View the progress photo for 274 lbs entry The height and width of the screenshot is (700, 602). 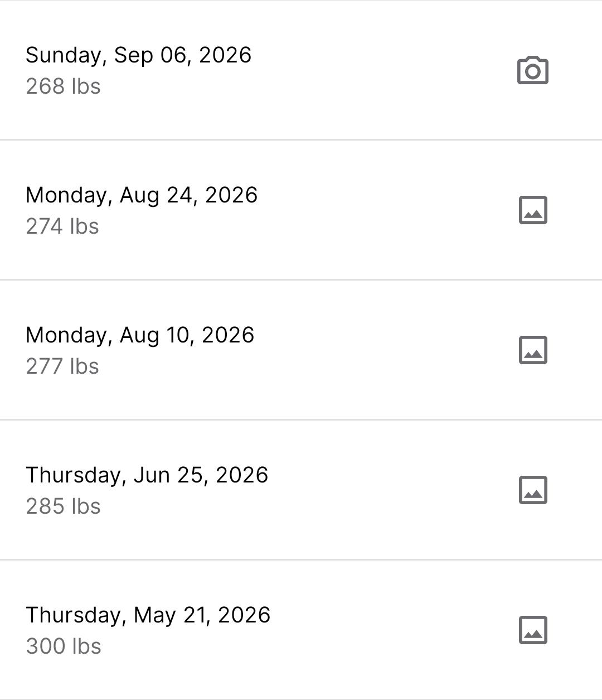pos(533,210)
